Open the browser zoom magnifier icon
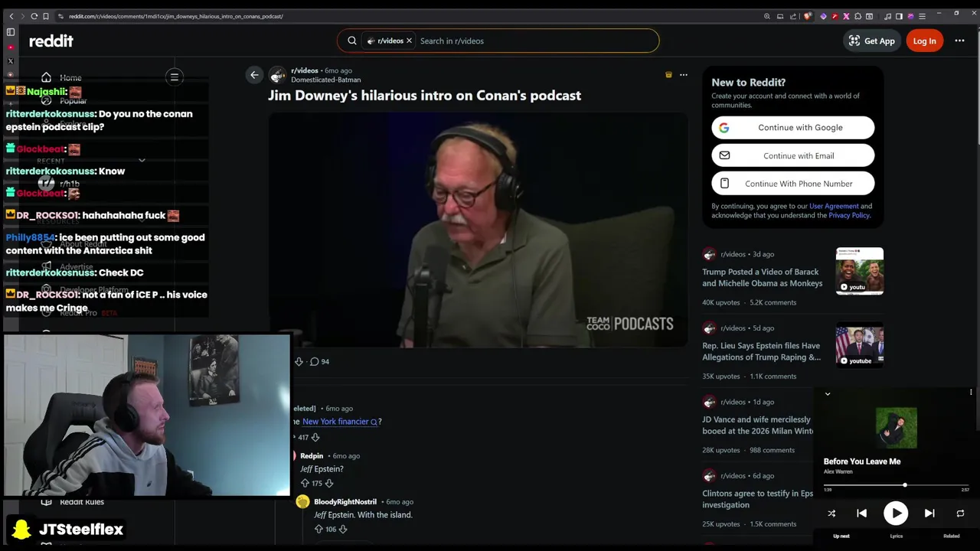This screenshot has height=551, width=980. point(766,16)
